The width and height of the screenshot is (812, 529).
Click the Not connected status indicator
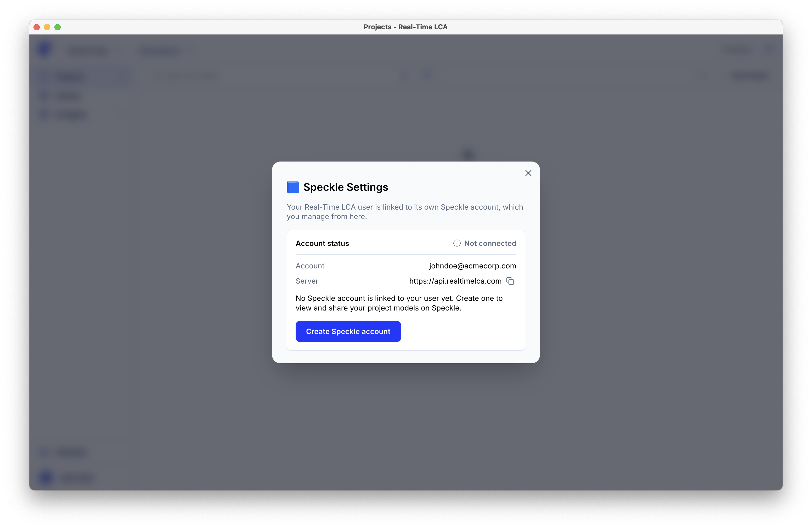[x=484, y=243]
